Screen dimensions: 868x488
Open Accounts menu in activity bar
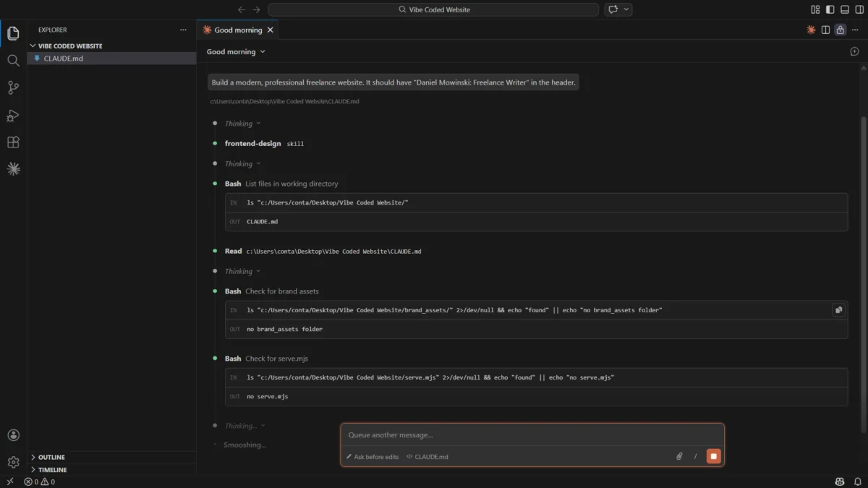pos(13,435)
